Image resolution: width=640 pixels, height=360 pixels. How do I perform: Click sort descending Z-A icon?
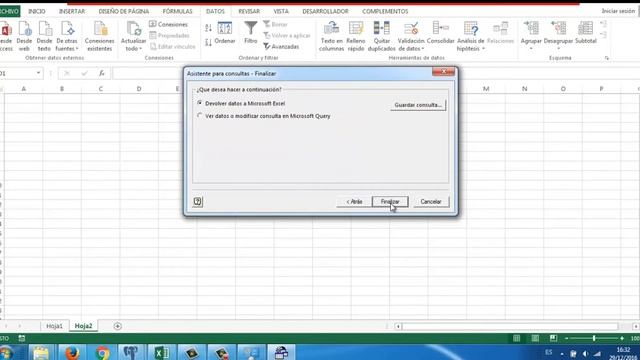click(x=208, y=42)
